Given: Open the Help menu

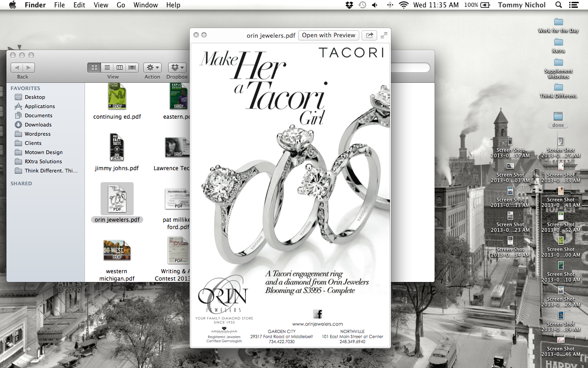Looking at the screenshot, I should 173,5.
